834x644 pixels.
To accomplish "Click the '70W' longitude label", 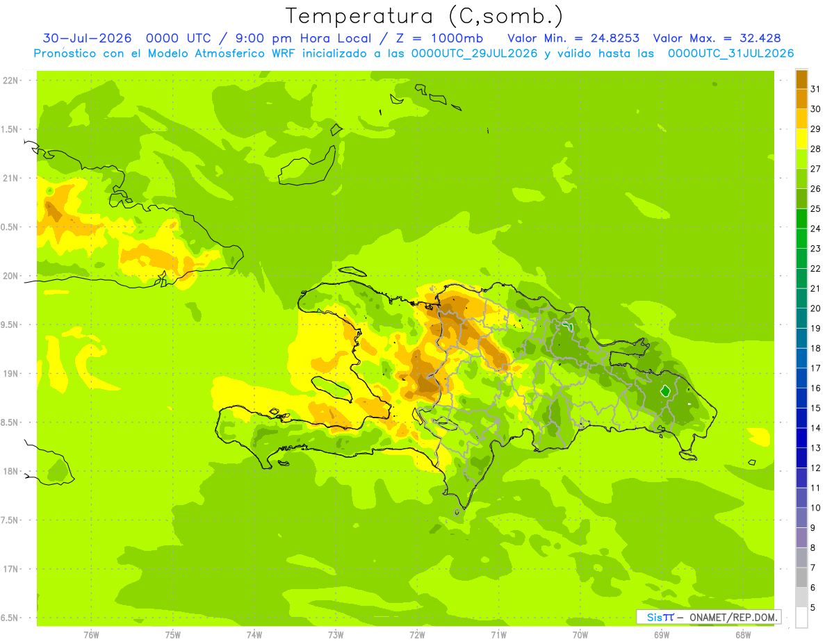I will coord(580,634).
